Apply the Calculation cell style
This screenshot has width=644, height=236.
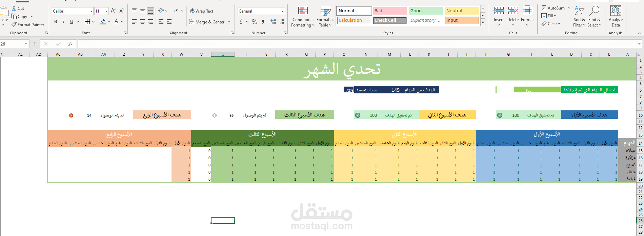354,20
